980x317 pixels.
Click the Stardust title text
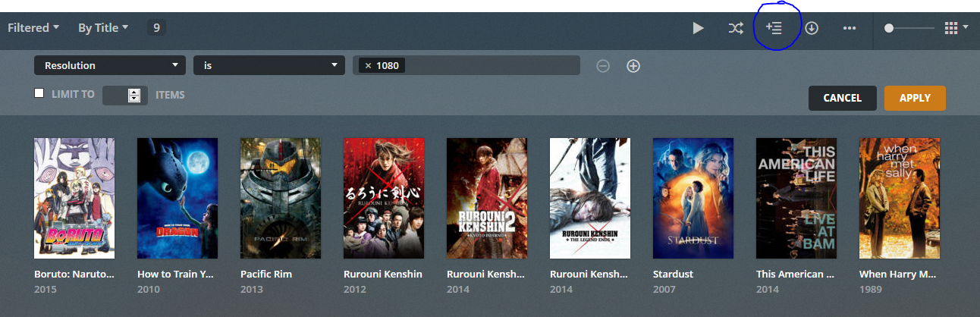673,274
